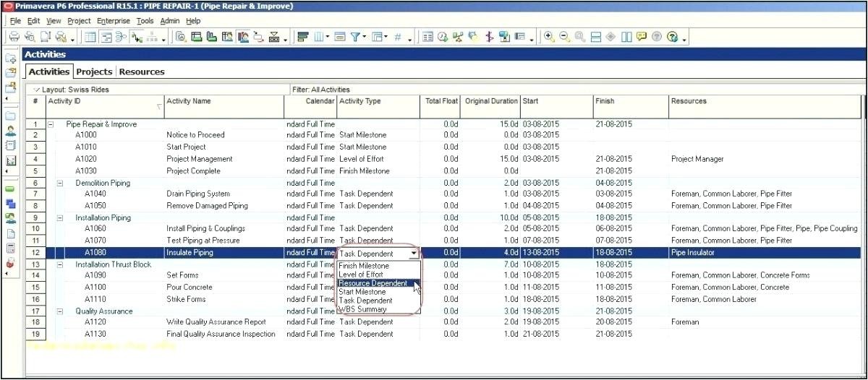Image resolution: width=868 pixels, height=380 pixels.
Task: Switch to the Resources tab
Action: click(142, 72)
